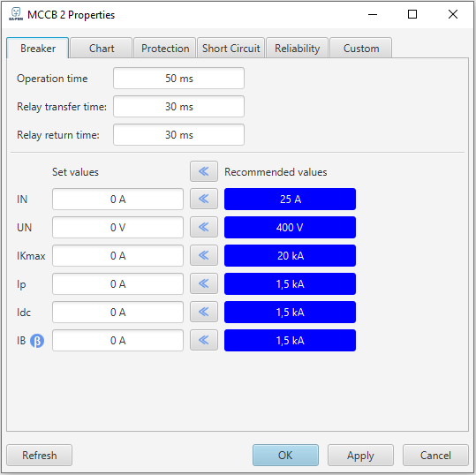Image resolution: width=476 pixels, height=475 pixels.
Task: Click the Apply button
Action: pyautogui.click(x=360, y=456)
